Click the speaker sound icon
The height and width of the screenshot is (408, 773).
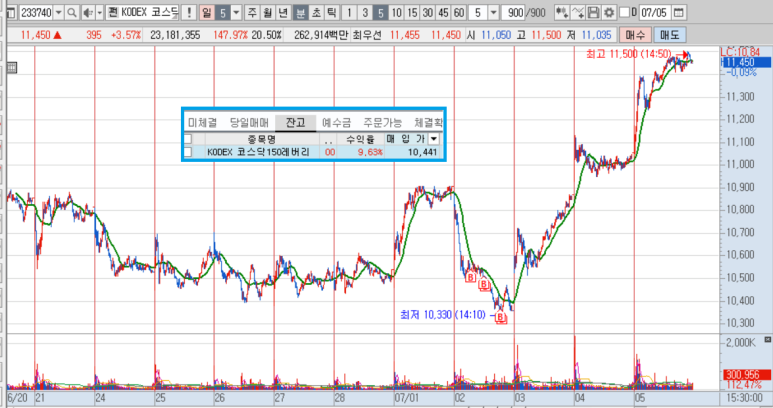coord(88,12)
